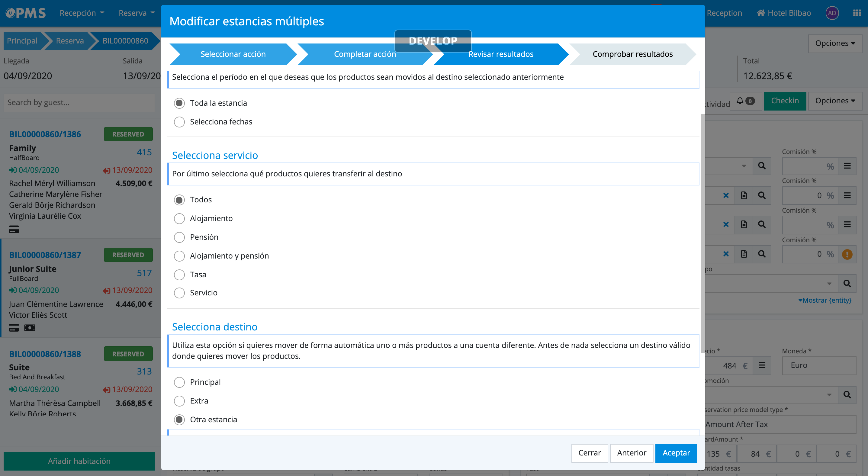Go to the 'Seleccionar acción' wizard step

233,54
